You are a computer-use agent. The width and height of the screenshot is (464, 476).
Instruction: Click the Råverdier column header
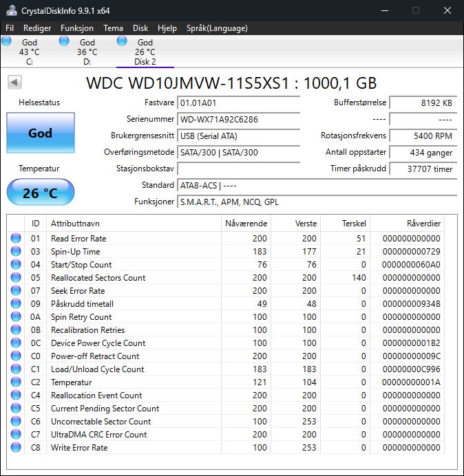pos(407,224)
